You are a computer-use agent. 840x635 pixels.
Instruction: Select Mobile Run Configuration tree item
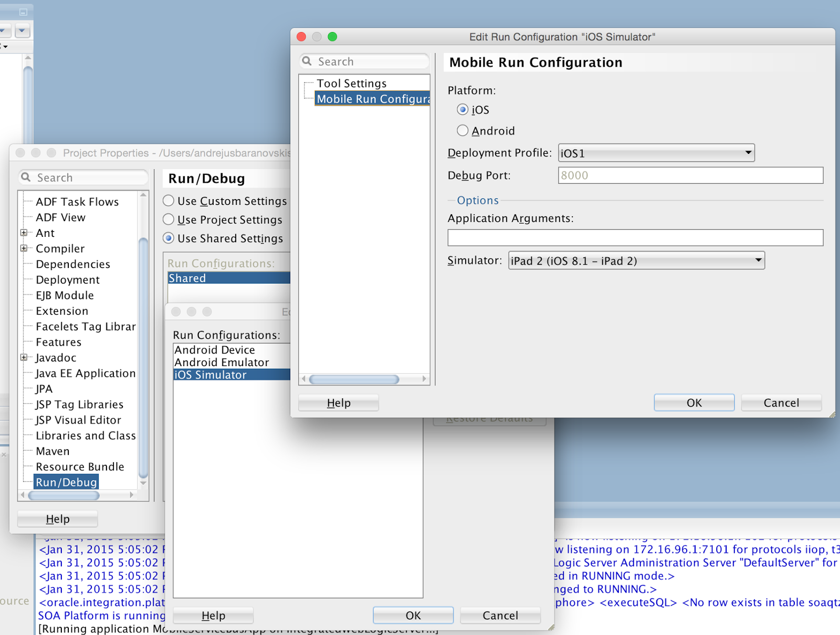coord(372,99)
